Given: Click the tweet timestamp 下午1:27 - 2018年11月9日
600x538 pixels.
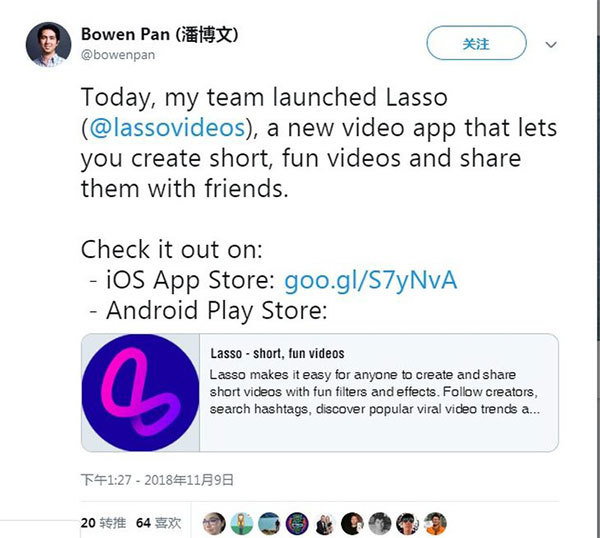Looking at the screenshot, I should (x=157, y=480).
